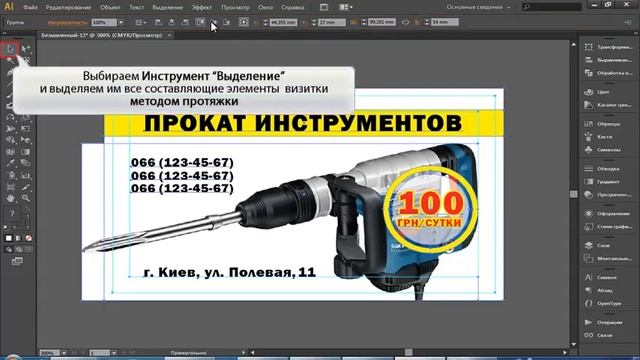The height and width of the screenshot is (360, 640).
Task: Open the zoom level dropdown in status bar
Action: click(64, 353)
